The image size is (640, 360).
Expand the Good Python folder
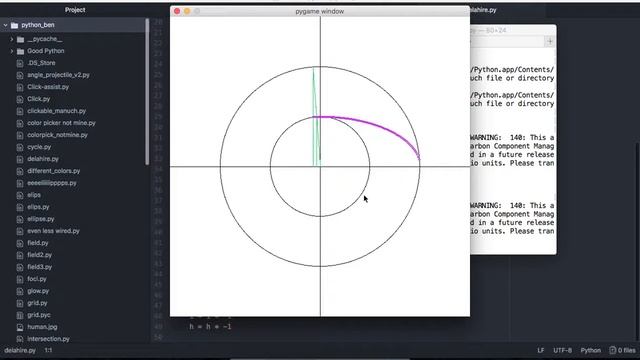[x=12, y=51]
